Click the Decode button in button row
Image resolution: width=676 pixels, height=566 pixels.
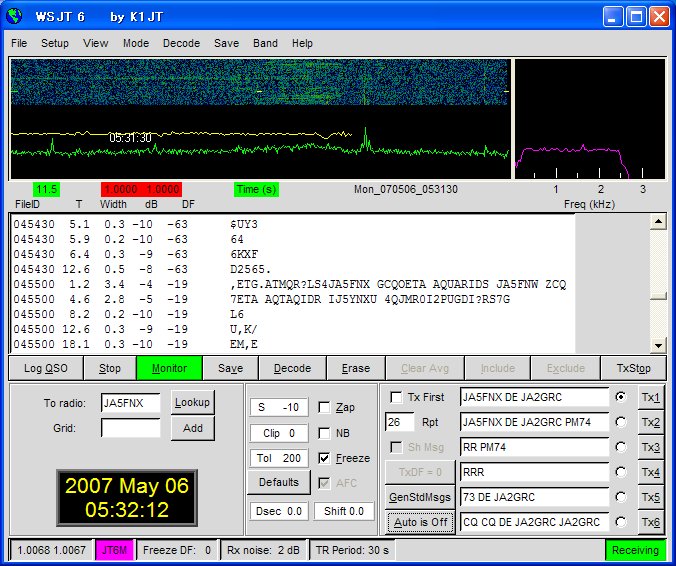click(x=292, y=369)
